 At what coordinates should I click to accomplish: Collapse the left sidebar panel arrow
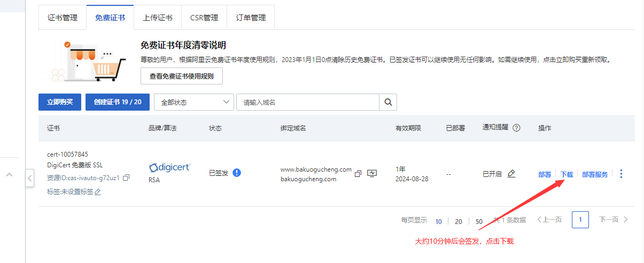(30, 177)
